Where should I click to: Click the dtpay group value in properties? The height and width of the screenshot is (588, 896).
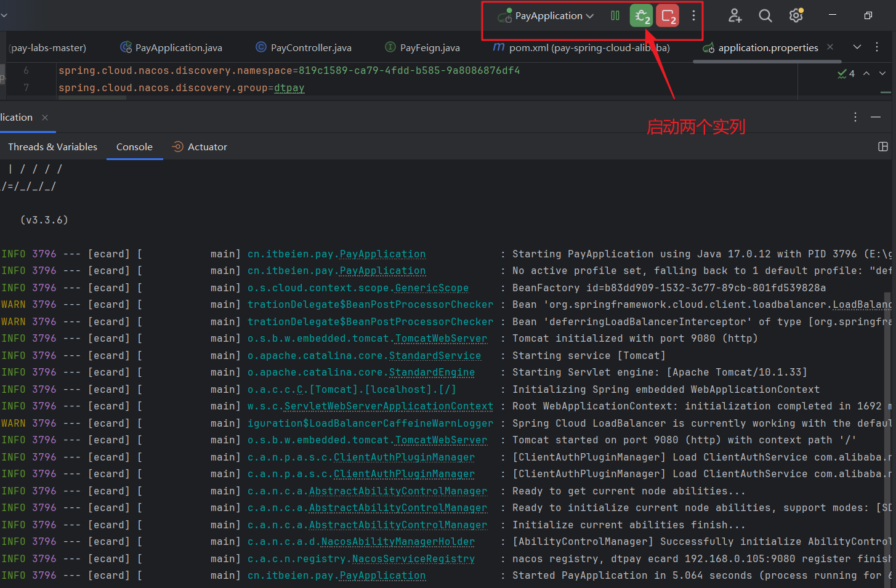(x=289, y=88)
